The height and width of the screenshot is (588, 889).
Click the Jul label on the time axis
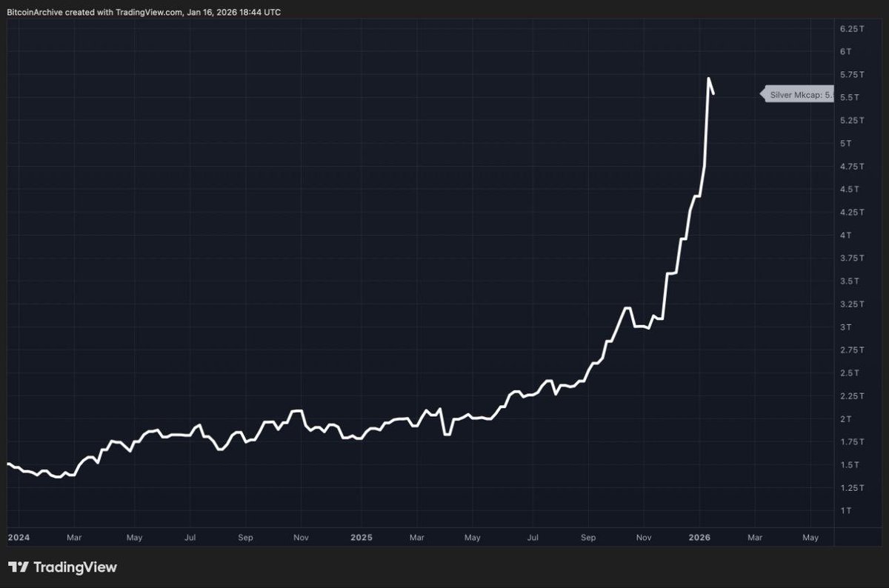coord(190,537)
